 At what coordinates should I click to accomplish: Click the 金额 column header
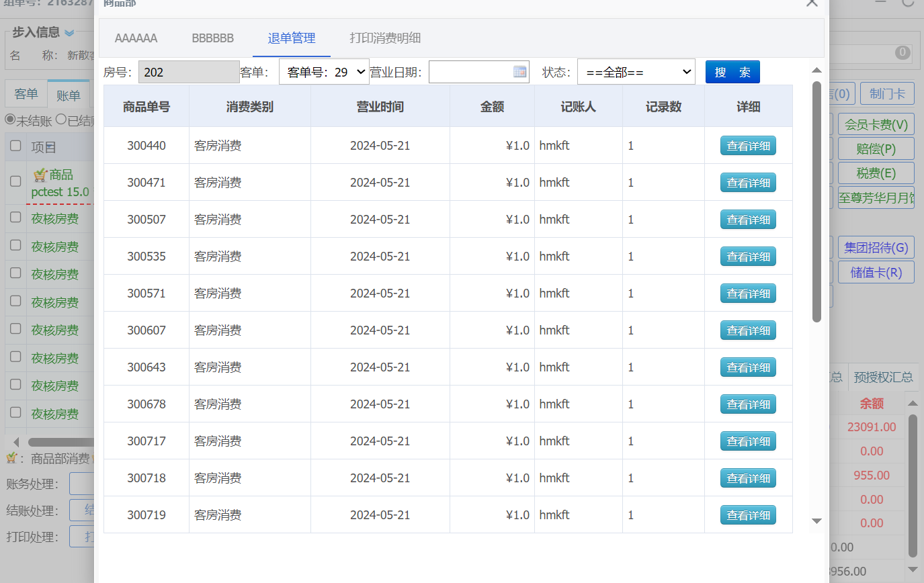point(492,106)
